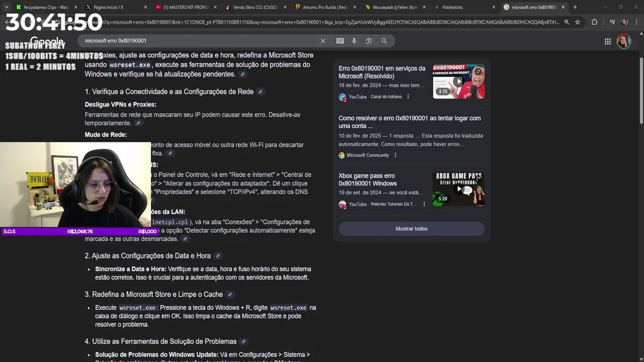Click heading '2. Ajuste as Configurações de Data e Hora'
Screen dimensions: 644x362
148,256
